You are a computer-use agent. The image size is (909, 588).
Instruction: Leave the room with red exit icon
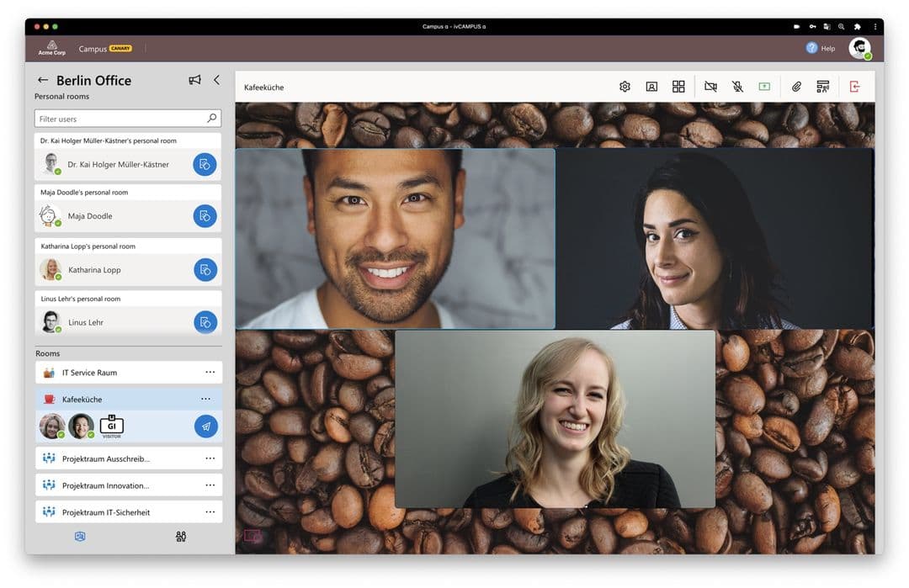tap(854, 87)
